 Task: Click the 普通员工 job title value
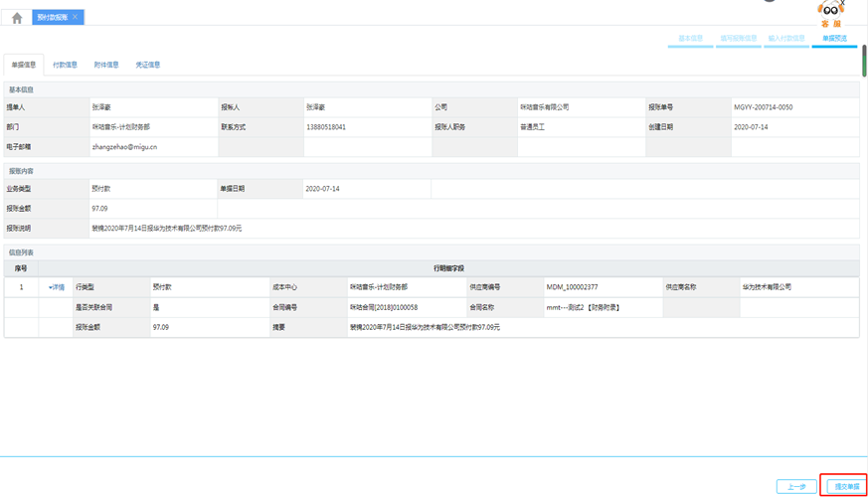click(533, 127)
